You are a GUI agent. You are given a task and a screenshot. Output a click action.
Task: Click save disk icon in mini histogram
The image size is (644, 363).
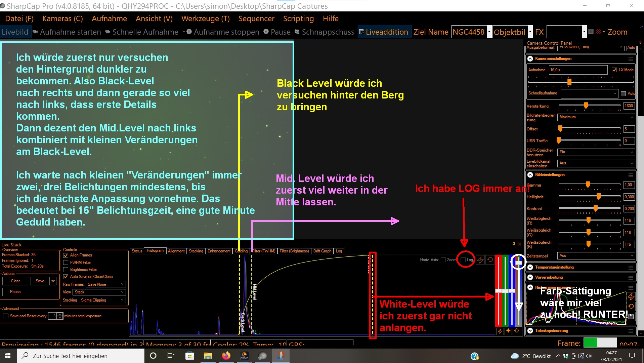[631, 316]
